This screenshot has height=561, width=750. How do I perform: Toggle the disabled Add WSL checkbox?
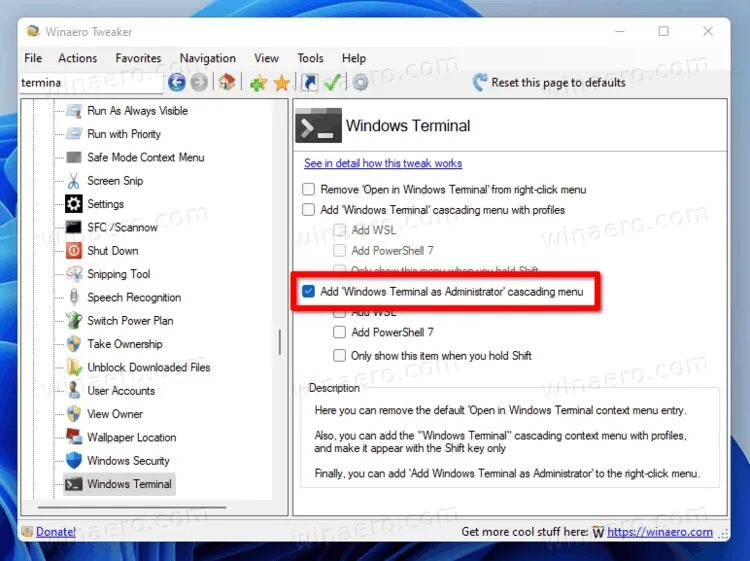coord(340,230)
